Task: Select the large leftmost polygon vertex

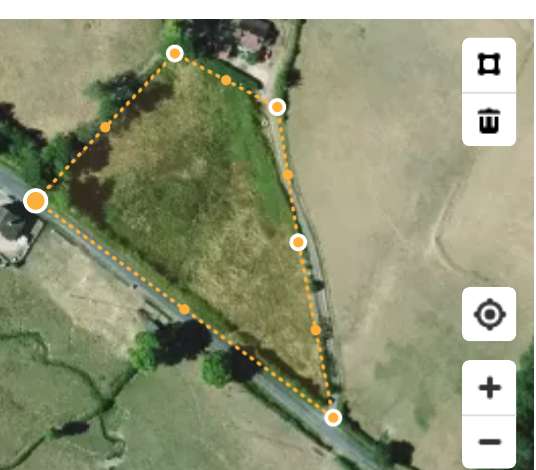Action: coord(36,201)
